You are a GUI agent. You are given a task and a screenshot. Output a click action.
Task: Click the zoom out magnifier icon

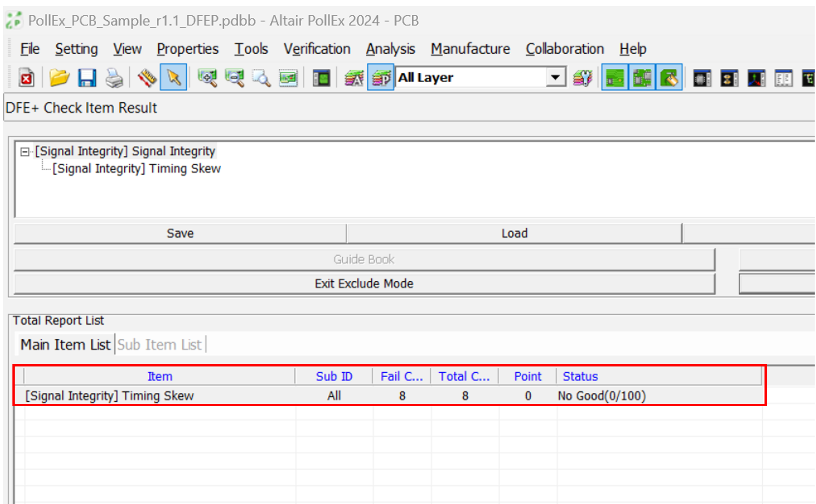pos(234,78)
